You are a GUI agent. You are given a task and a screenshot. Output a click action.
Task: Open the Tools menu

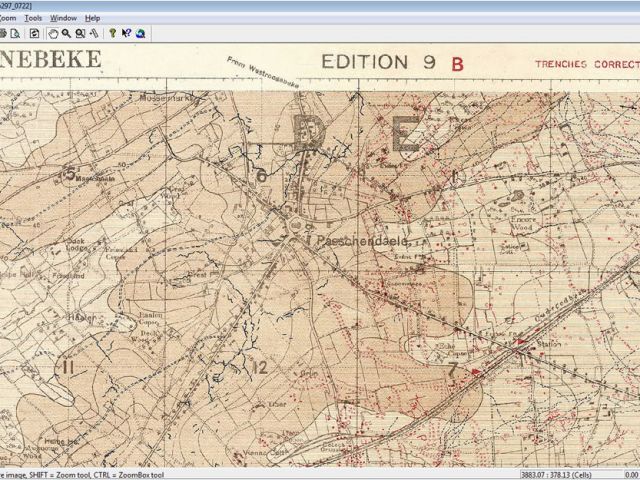pyautogui.click(x=33, y=18)
